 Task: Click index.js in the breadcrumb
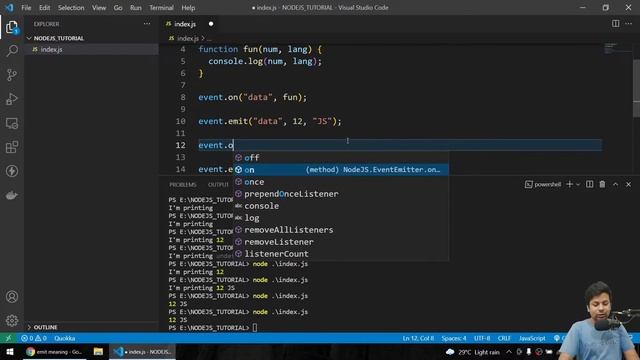click(187, 38)
